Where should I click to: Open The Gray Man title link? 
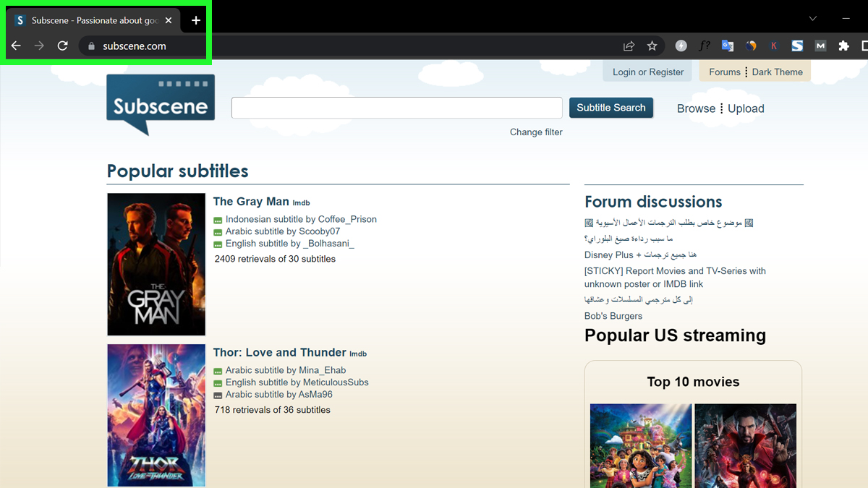click(251, 202)
